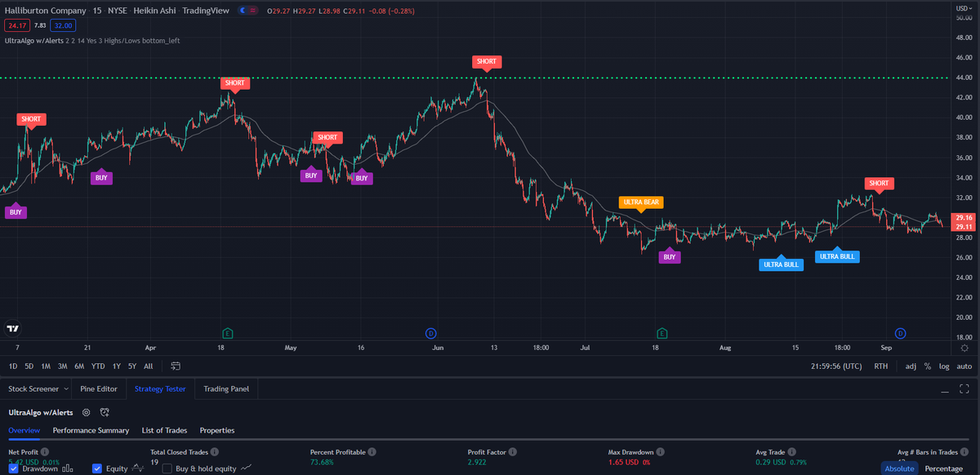Click the red 24.17 sell price box
The width and height of the screenshot is (980, 475).
[x=17, y=25]
